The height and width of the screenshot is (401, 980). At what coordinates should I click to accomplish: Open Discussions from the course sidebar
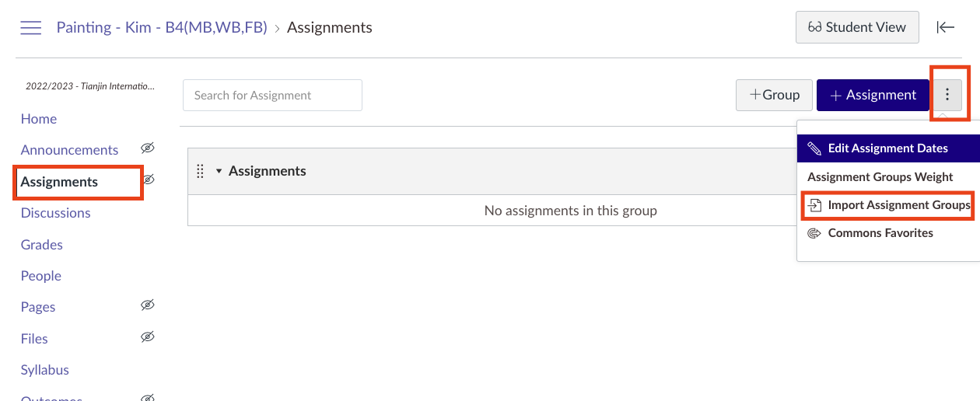click(55, 213)
